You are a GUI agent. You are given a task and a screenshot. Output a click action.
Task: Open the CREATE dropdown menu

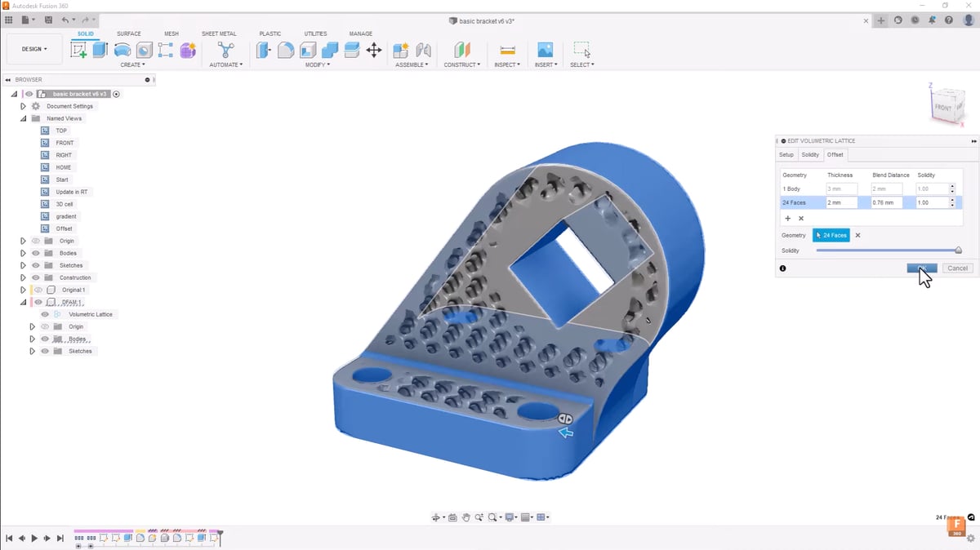coord(132,64)
